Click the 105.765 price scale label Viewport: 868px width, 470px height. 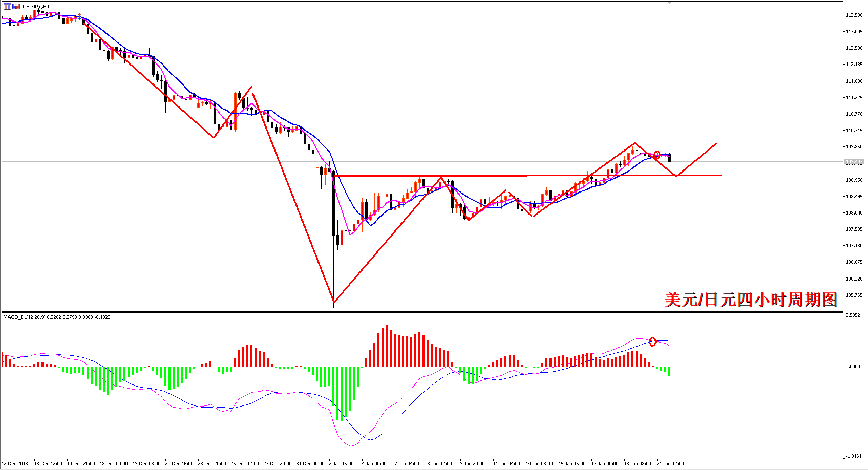pyautogui.click(x=854, y=295)
